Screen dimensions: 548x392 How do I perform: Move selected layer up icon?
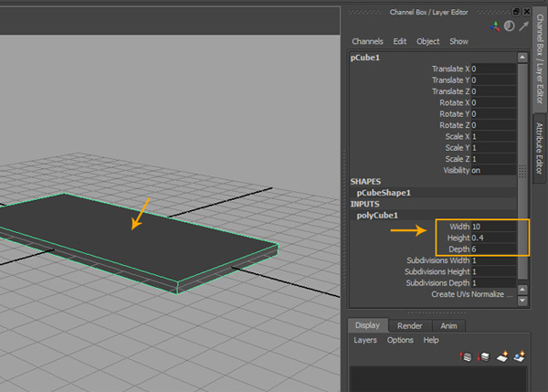tap(465, 355)
